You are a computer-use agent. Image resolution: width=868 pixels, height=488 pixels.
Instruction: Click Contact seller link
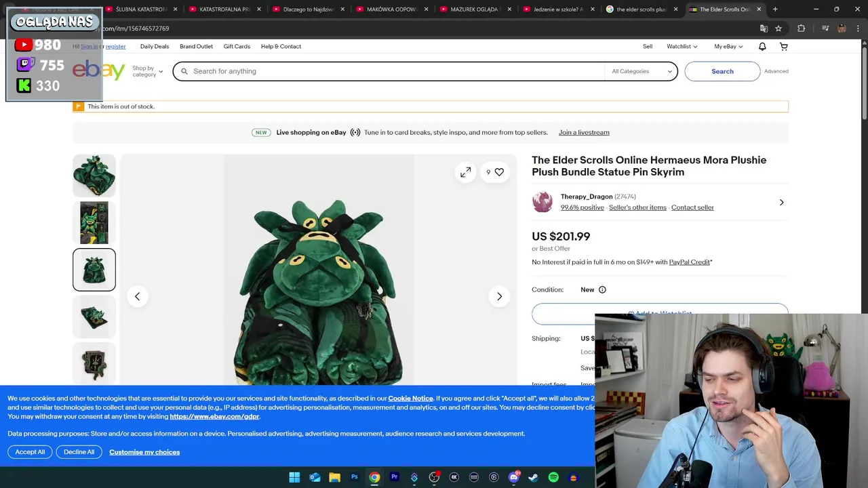[692, 207]
